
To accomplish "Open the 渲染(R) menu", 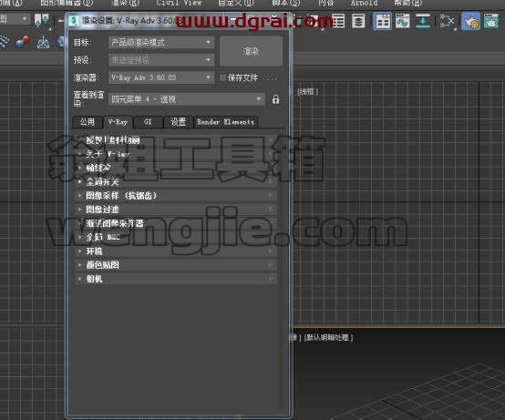I will (x=125, y=3).
